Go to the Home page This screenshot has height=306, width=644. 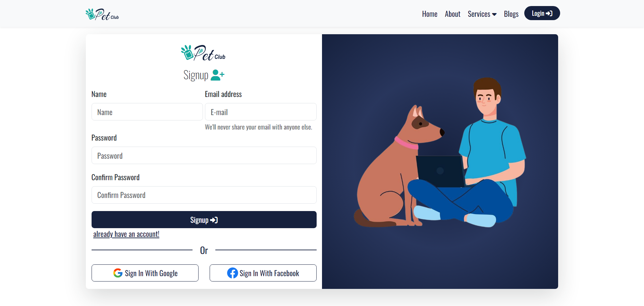430,14
